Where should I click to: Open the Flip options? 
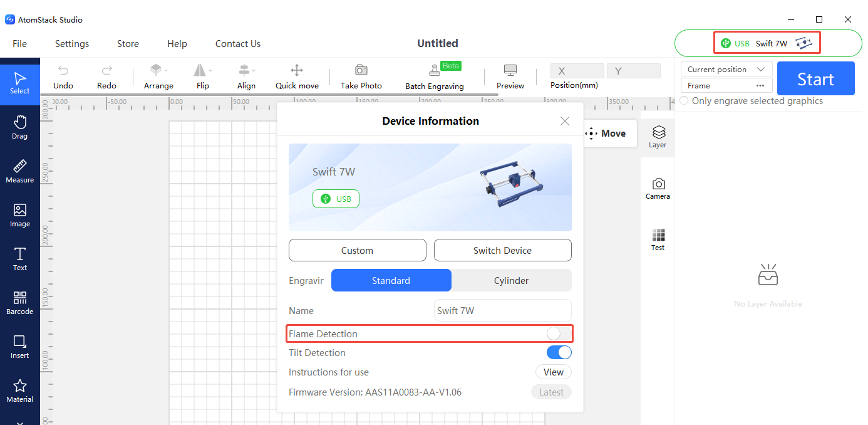pos(202,76)
